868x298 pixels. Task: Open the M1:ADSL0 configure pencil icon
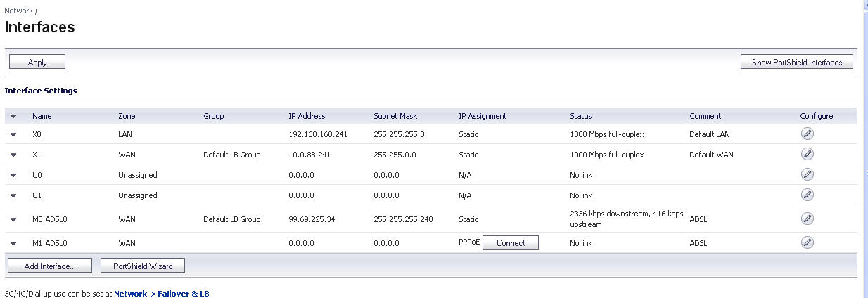[x=808, y=242]
